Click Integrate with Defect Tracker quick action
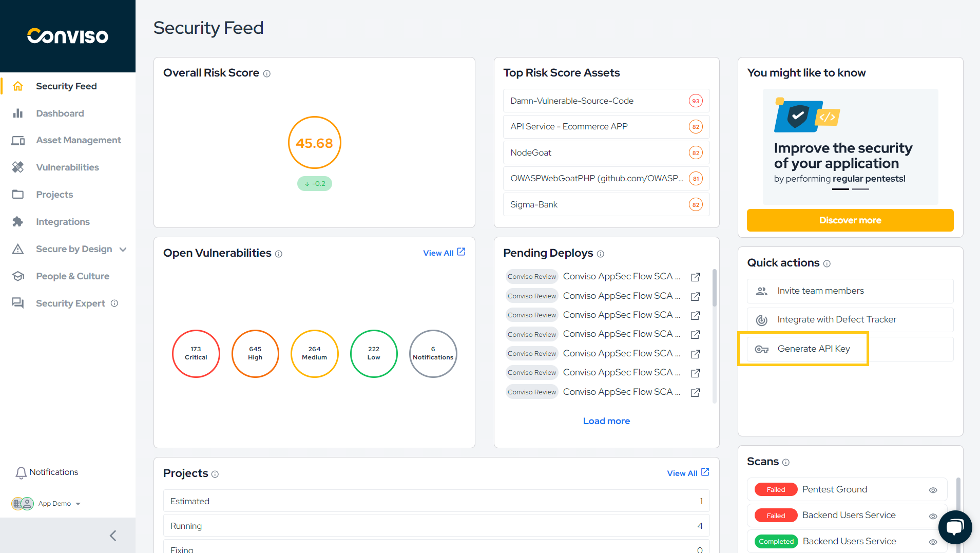Image resolution: width=980 pixels, height=553 pixels. pyautogui.click(x=850, y=320)
